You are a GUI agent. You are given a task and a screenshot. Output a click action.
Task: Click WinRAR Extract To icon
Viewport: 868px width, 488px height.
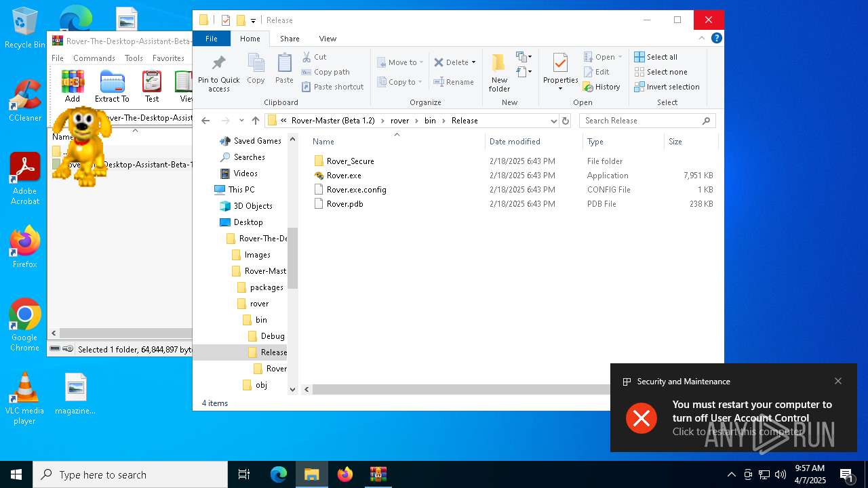tap(112, 86)
